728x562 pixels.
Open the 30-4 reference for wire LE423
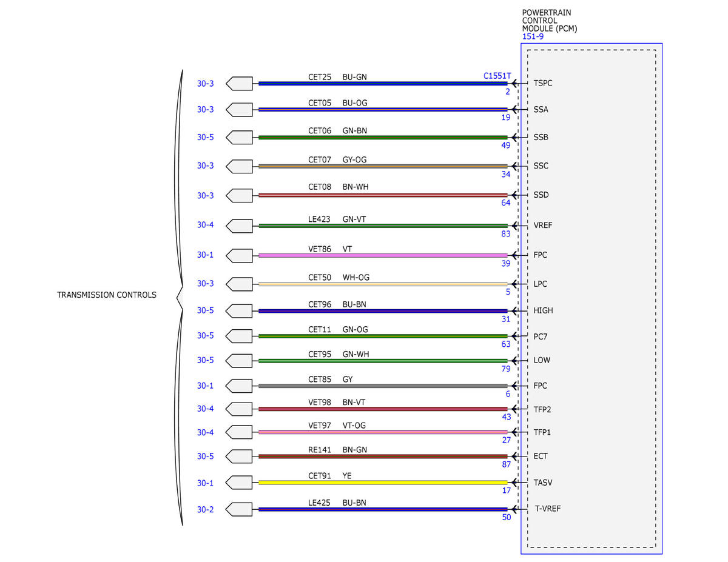(205, 225)
